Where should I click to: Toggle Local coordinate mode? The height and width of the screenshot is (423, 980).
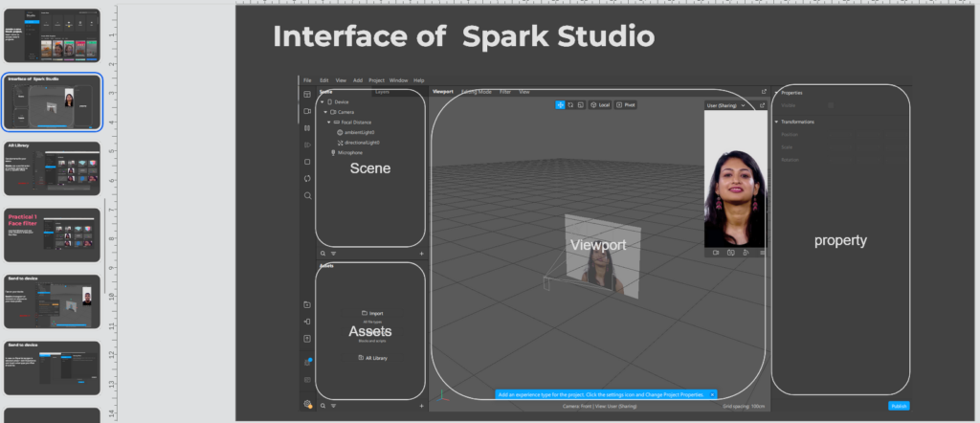[x=599, y=104]
